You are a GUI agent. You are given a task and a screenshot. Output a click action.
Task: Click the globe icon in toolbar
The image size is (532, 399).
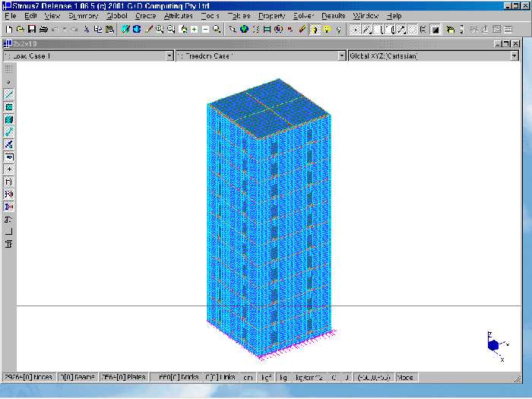[x=243, y=29]
